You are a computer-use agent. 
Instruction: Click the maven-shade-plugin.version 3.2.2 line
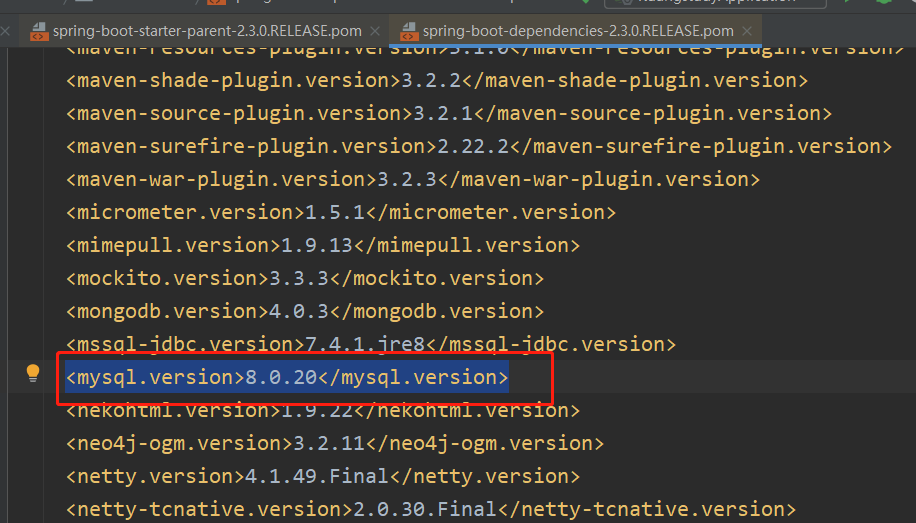click(x=437, y=81)
